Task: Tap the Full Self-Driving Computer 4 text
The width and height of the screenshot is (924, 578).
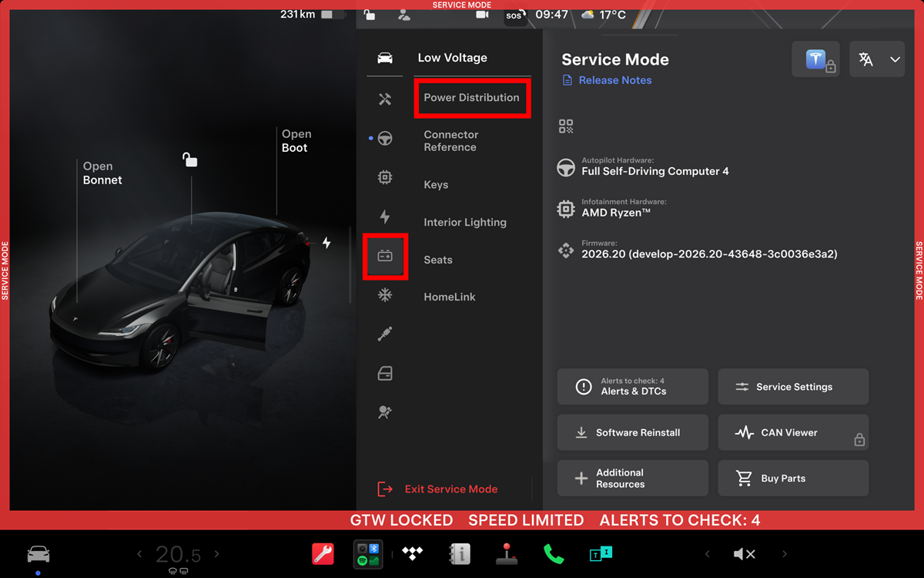Action: pyautogui.click(x=655, y=171)
